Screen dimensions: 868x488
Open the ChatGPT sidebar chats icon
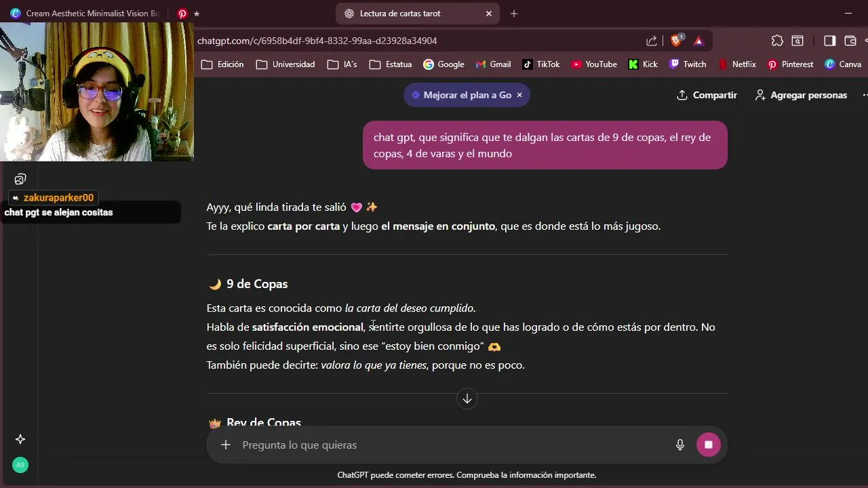pyautogui.click(x=20, y=179)
